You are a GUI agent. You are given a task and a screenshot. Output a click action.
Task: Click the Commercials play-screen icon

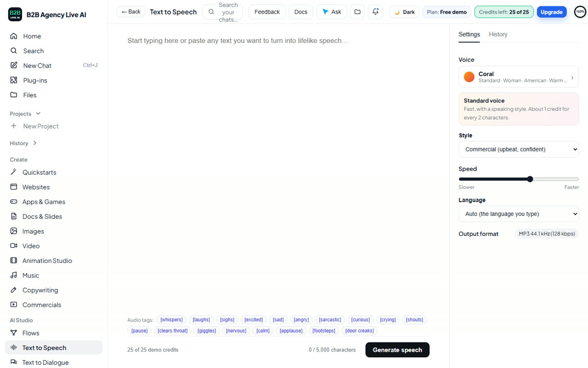point(14,305)
